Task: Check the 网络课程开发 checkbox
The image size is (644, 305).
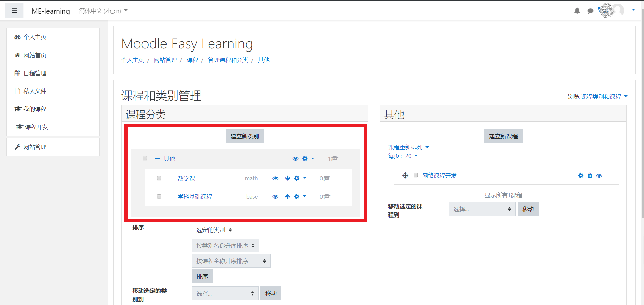Action: click(x=415, y=175)
